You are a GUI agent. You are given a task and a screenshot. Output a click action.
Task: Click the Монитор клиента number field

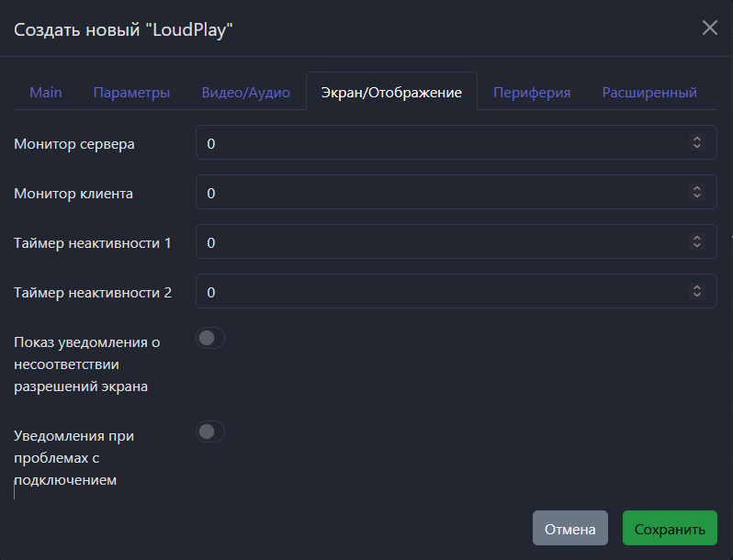[441, 193]
